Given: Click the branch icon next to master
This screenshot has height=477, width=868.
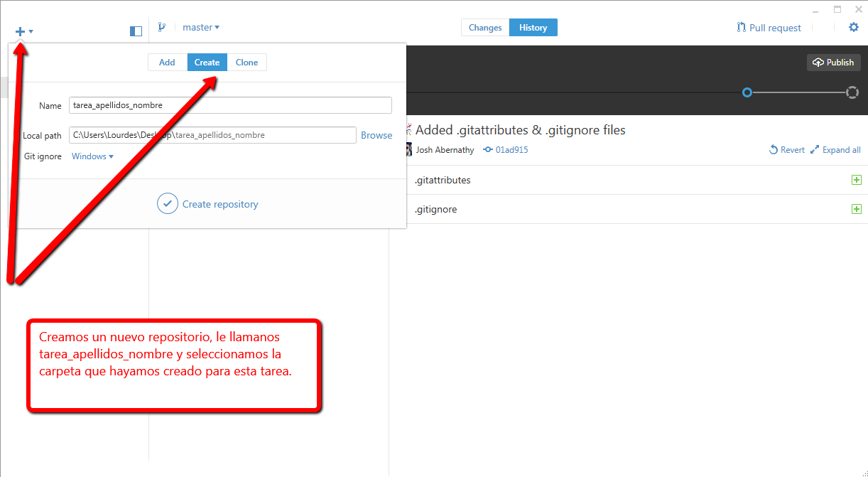Looking at the screenshot, I should tap(162, 27).
